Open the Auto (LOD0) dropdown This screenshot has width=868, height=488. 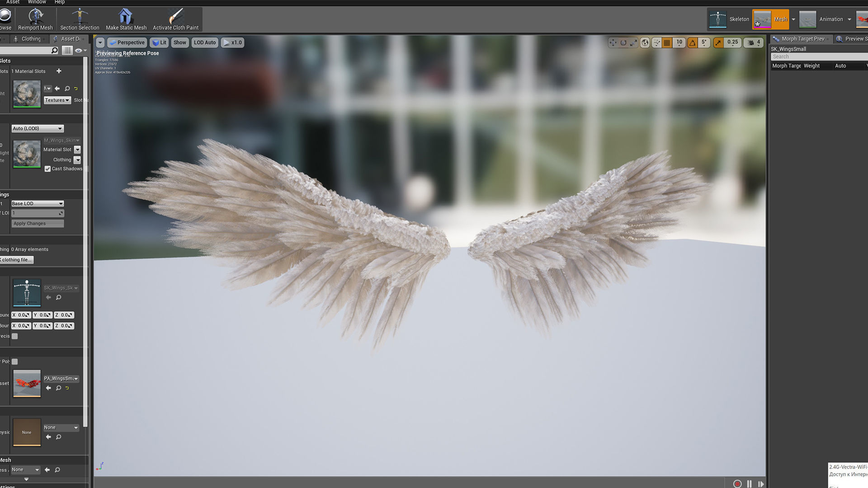(38, 128)
